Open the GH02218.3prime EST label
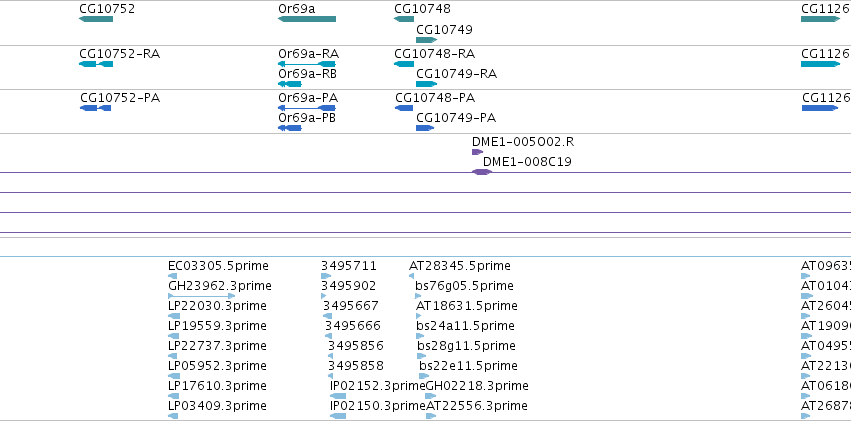851x421 pixels. click(477, 386)
